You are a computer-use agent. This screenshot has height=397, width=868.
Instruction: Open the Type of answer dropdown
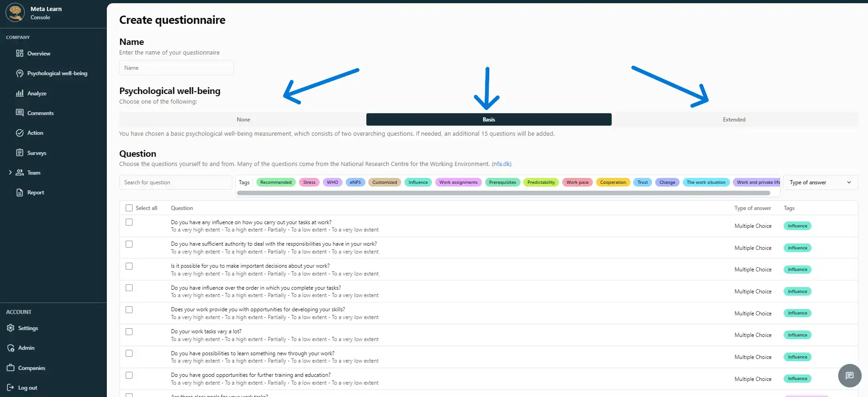tap(820, 182)
